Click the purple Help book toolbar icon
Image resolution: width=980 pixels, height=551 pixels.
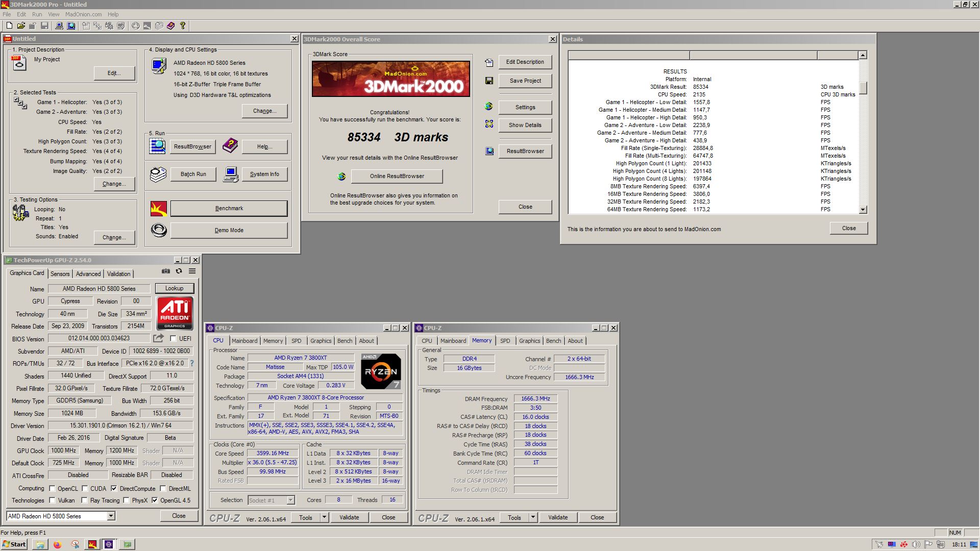coord(171,26)
